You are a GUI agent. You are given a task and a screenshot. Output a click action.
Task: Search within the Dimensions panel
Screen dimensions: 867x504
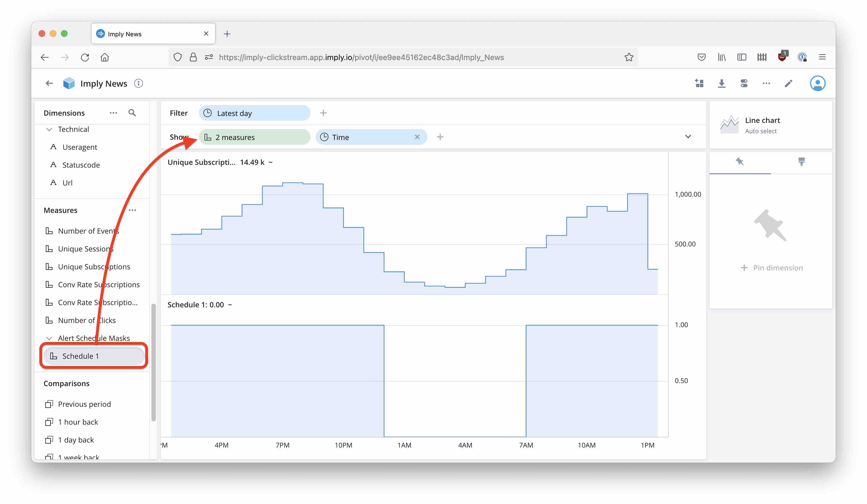(132, 113)
